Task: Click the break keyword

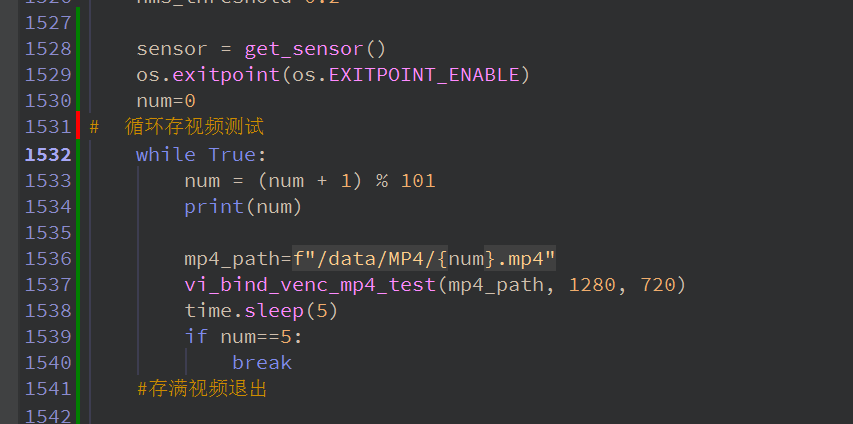Action: tap(262, 362)
